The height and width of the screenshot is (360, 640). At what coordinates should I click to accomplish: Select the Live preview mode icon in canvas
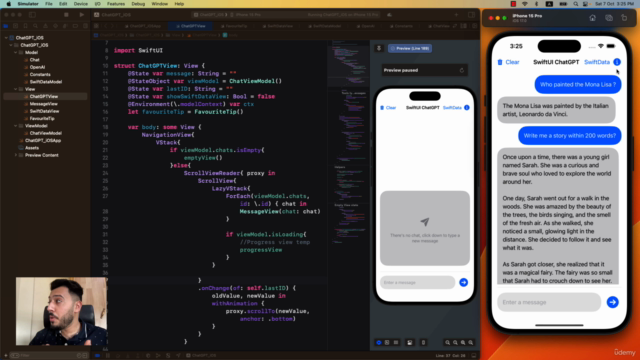pos(379,342)
